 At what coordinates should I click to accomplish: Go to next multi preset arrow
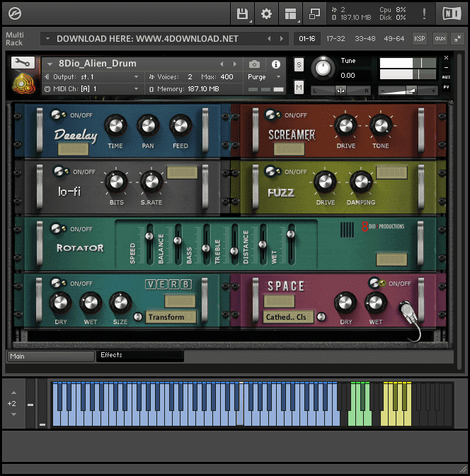282,39
